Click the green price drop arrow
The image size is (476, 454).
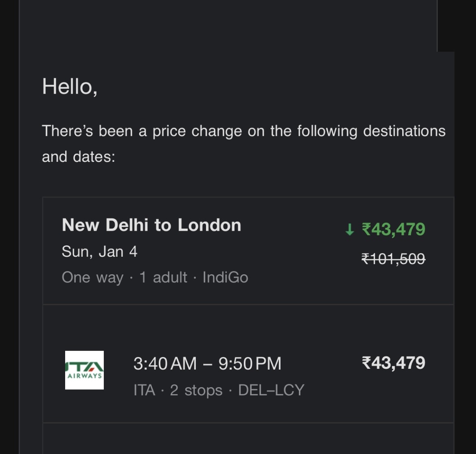[x=349, y=229]
